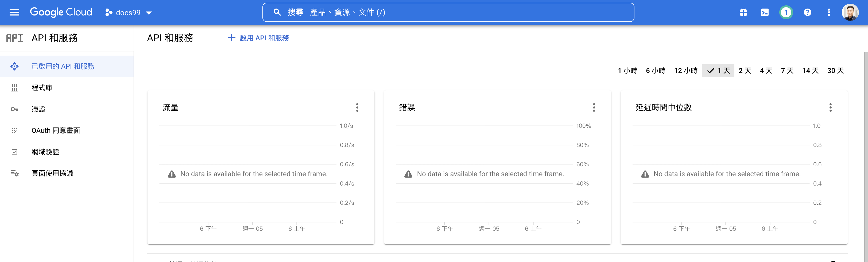The height and width of the screenshot is (262, 868).
Task: Click the Google Cloud logo
Action: click(61, 12)
